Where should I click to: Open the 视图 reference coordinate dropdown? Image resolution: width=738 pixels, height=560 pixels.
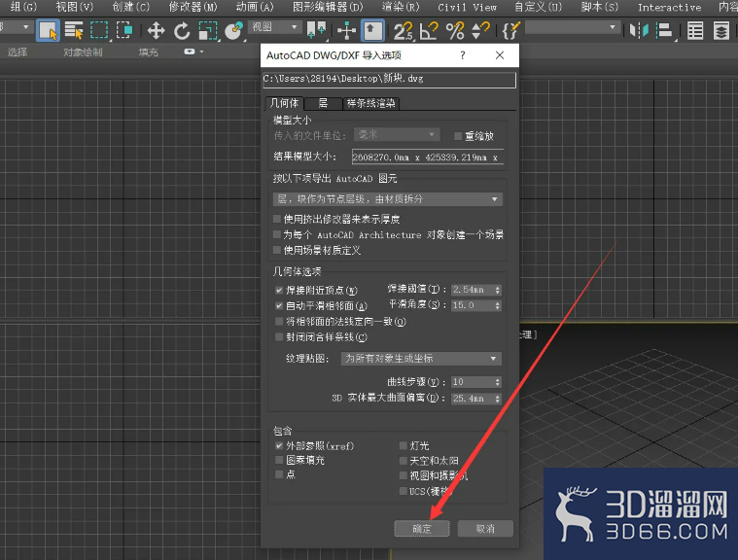275,27
